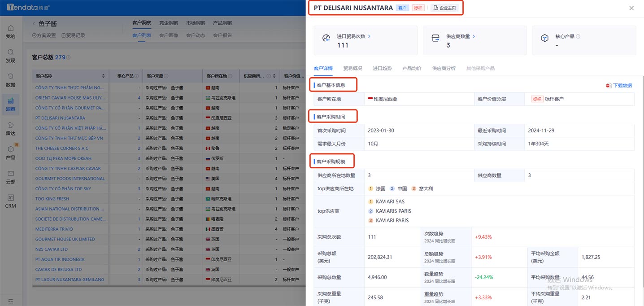644x306 pixels.
Task: Select 客户报告 sub tab
Action: pyautogui.click(x=222, y=35)
